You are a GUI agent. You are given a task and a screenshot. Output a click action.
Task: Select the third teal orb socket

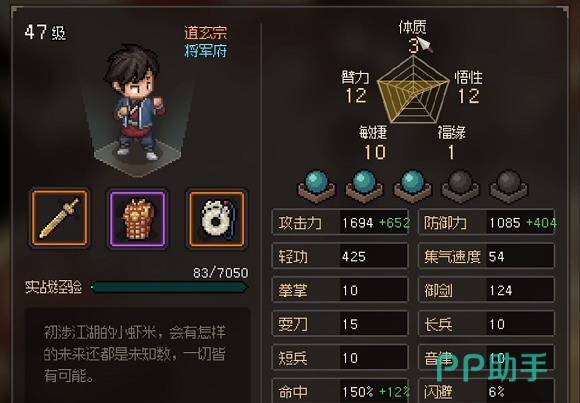412,186
